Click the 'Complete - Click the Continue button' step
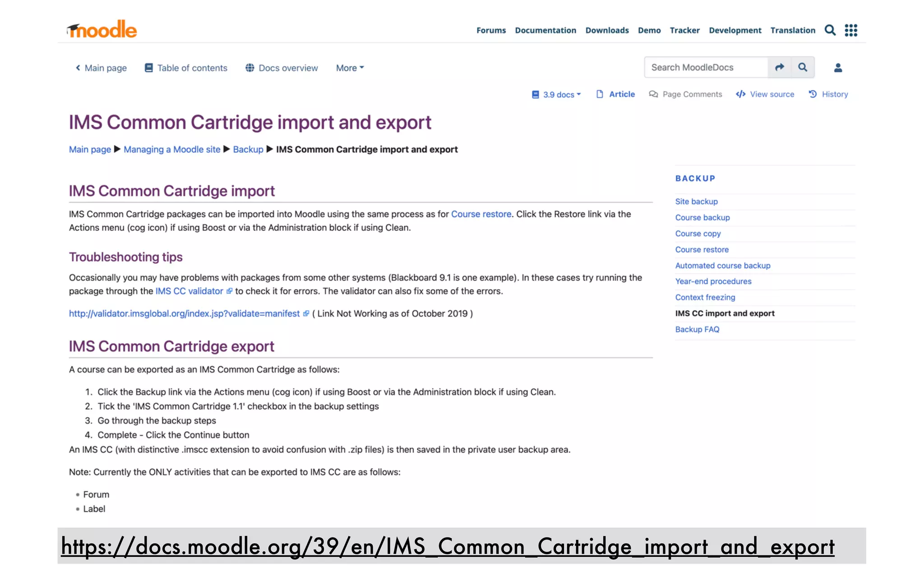 [173, 435]
